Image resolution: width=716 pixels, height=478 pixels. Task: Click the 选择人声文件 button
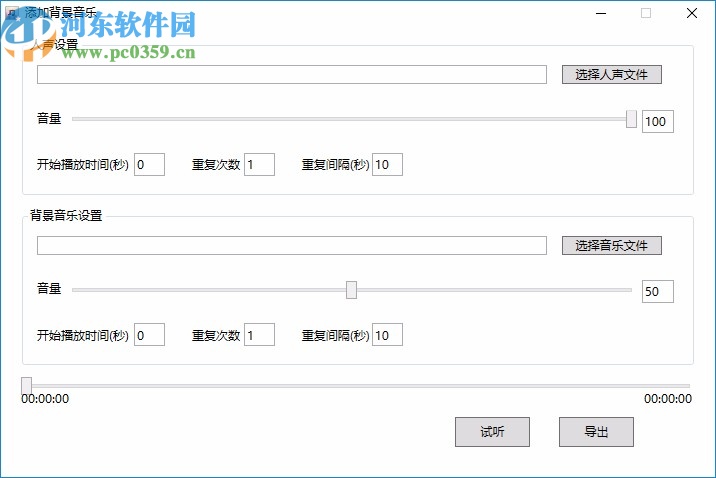click(611, 74)
